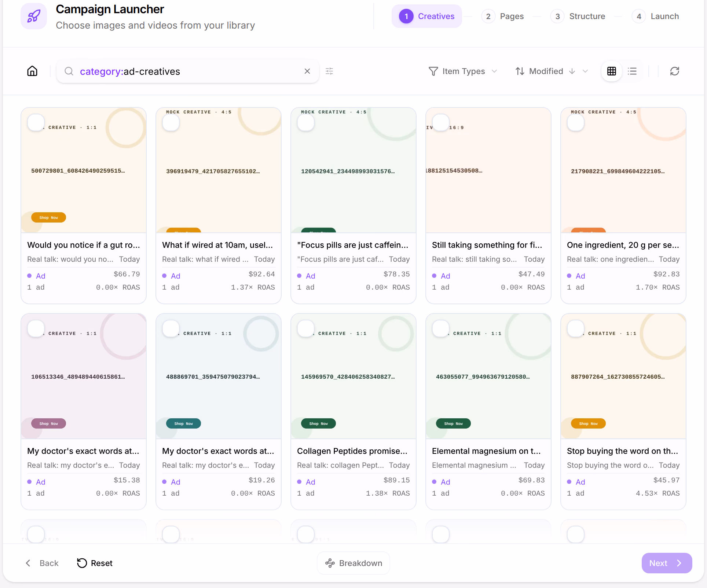This screenshot has width=707, height=588.
Task: Click the Item Types funnel icon
Action: tap(433, 71)
